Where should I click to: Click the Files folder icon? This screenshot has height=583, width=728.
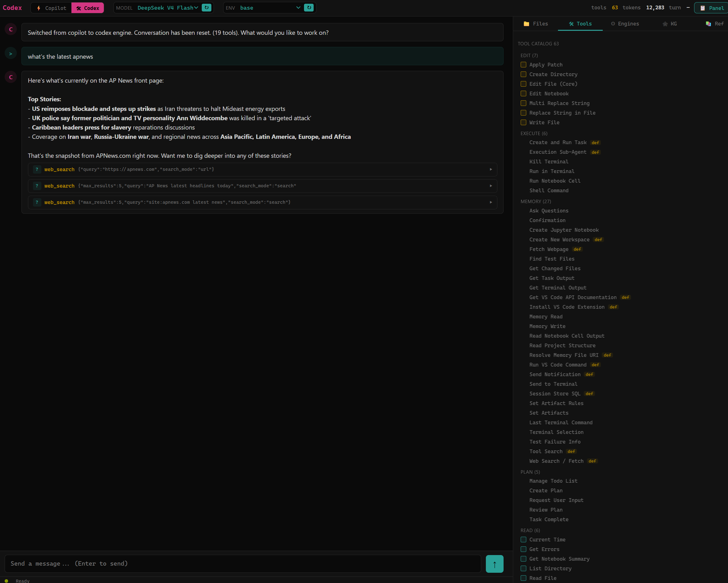[x=526, y=24]
